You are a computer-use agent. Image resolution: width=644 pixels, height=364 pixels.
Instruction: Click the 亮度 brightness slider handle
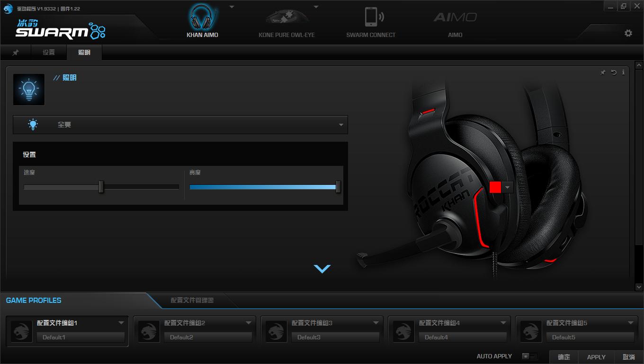(x=338, y=187)
